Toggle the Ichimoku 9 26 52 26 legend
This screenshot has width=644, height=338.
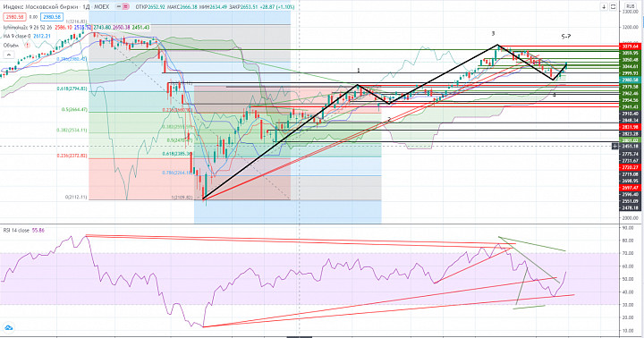coord(28,28)
